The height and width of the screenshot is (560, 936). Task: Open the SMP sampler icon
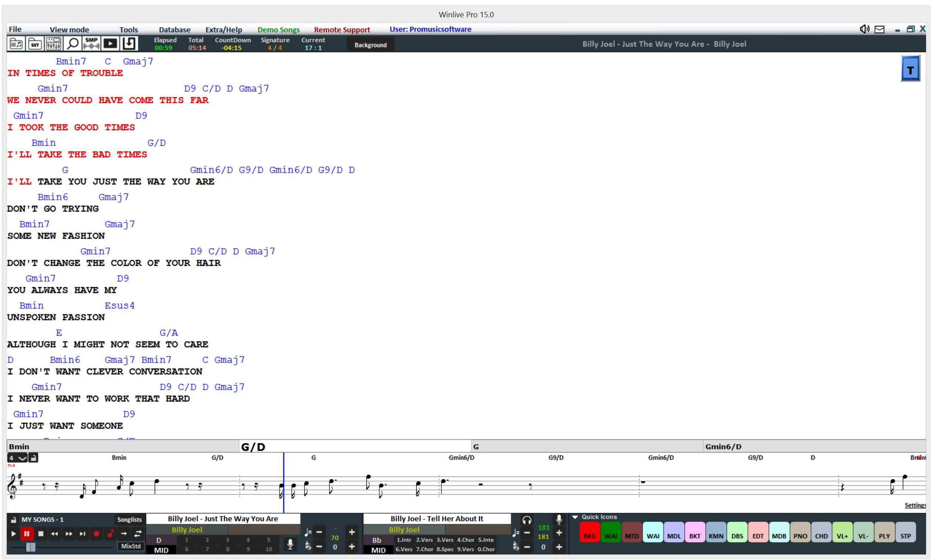click(x=91, y=44)
